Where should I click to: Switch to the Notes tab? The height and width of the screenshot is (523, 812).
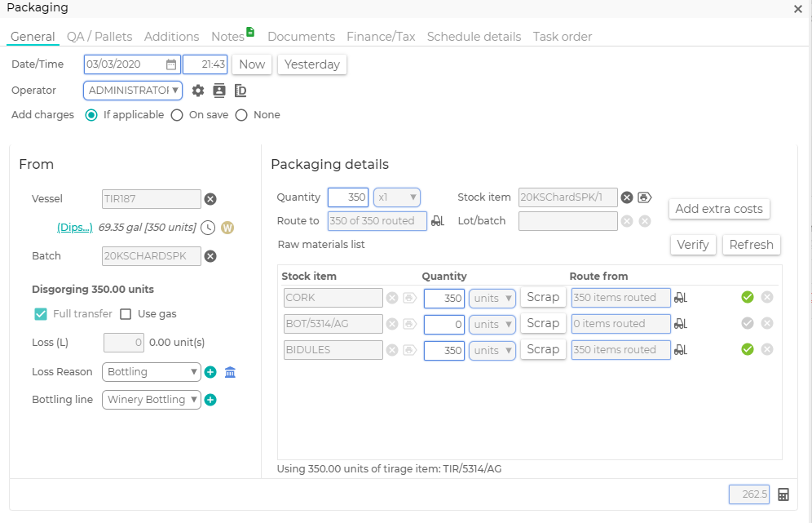pyautogui.click(x=227, y=37)
